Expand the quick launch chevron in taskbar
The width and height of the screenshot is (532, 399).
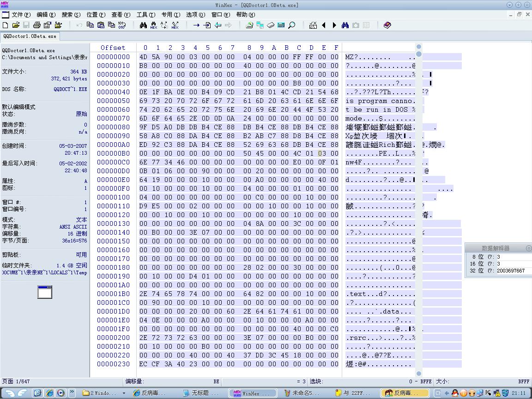point(72,392)
